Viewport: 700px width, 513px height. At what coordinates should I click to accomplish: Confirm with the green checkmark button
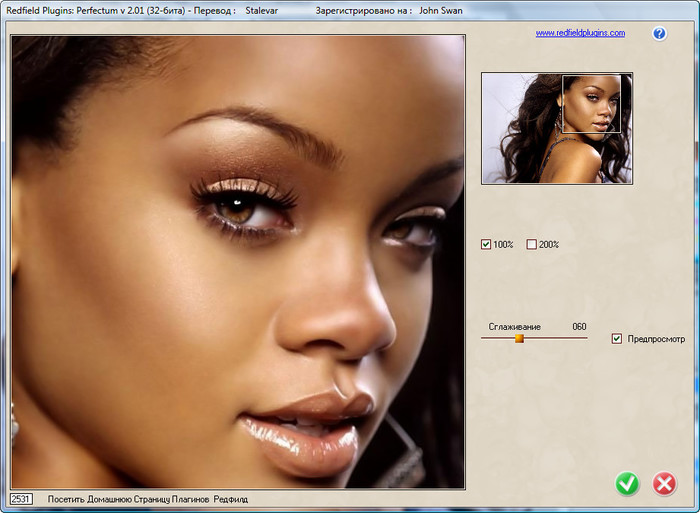click(x=627, y=484)
